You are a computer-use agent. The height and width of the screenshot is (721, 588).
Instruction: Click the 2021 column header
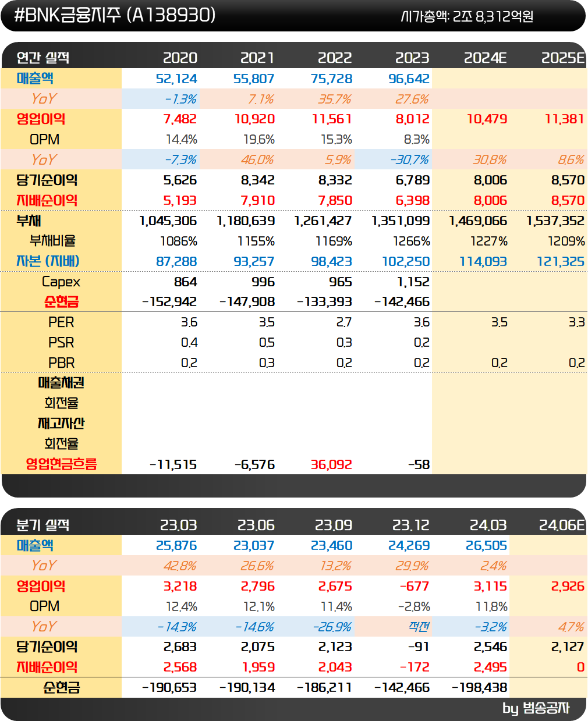257,58
